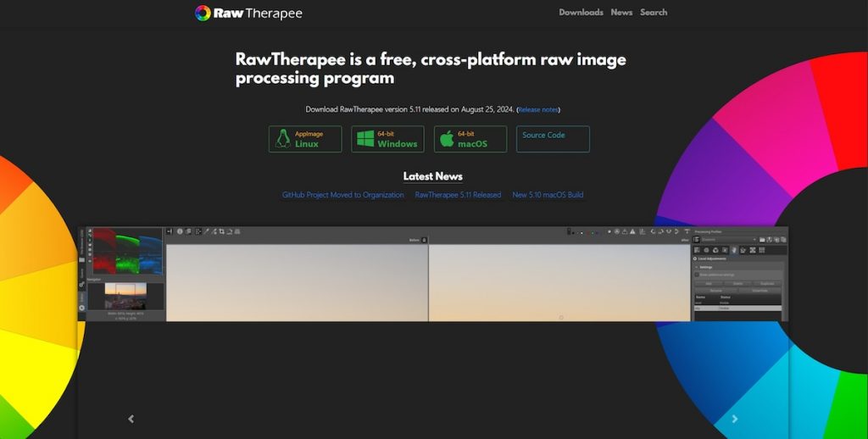Click the Duplicate spot button

pos(767,283)
